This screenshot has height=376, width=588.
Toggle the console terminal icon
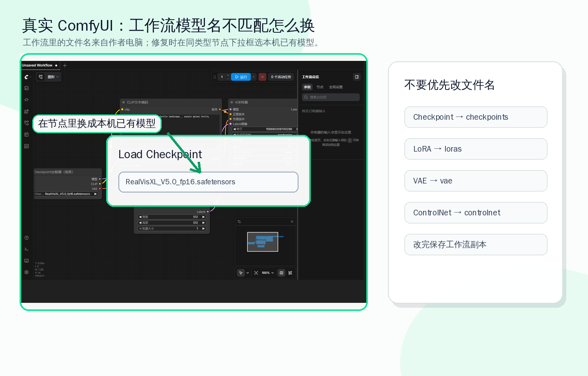click(x=27, y=249)
